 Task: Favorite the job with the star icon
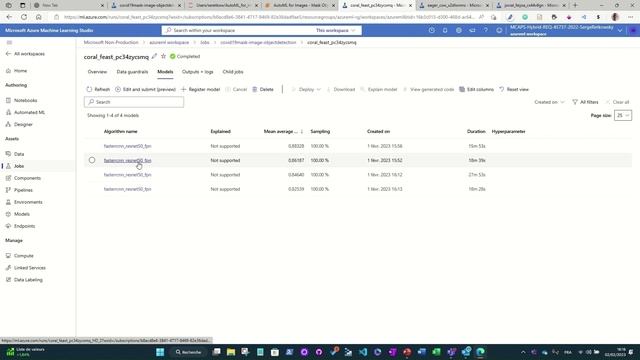coord(163,56)
